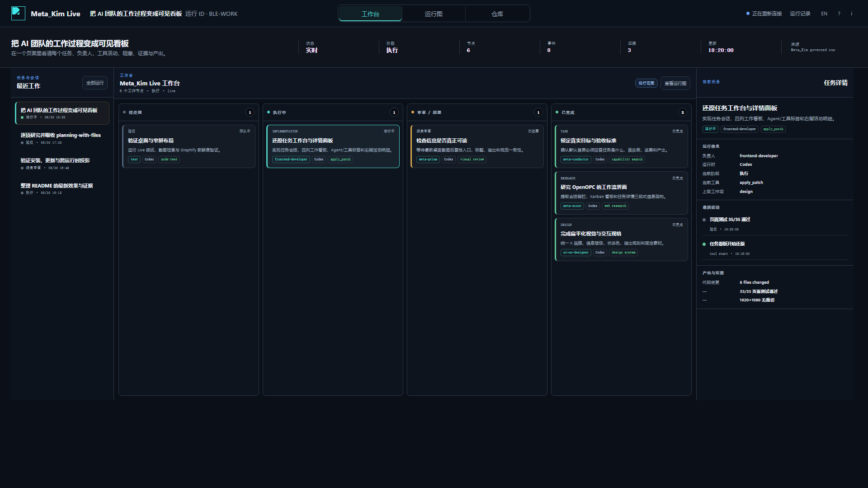
Task: Open the card 研究 OpenOPC 的工作流界面
Action: (621, 193)
